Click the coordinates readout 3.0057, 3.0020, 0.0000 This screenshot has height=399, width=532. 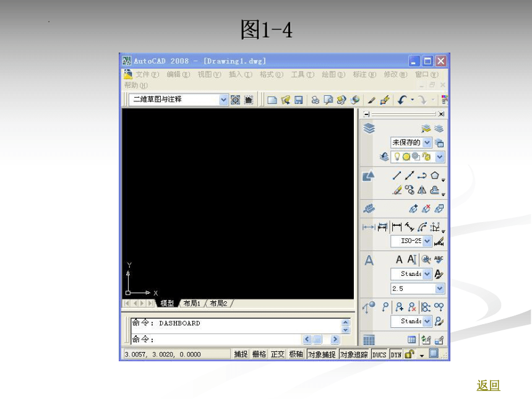click(x=163, y=354)
